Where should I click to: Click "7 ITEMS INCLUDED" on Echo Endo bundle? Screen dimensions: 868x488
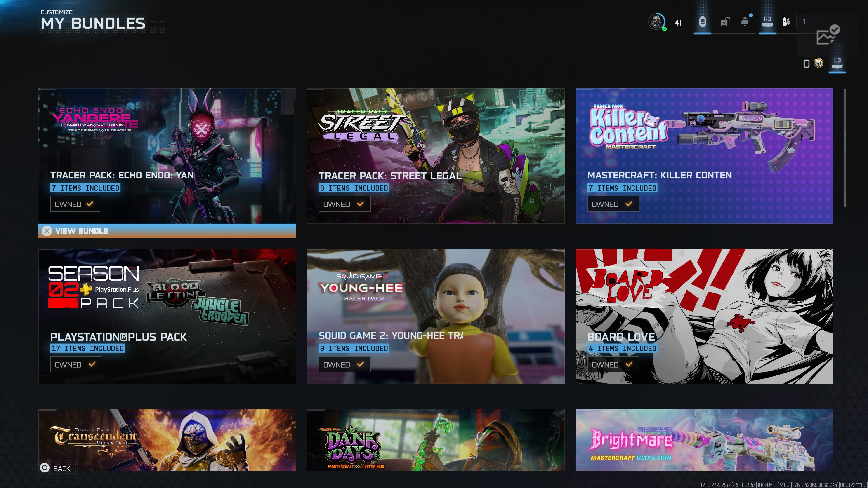pyautogui.click(x=85, y=188)
